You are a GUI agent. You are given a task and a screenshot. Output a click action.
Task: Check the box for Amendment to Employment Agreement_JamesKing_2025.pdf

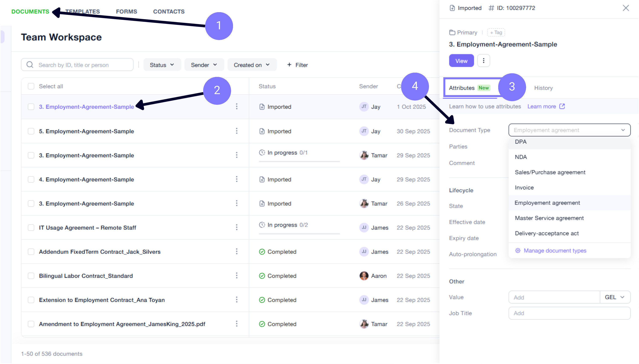[x=31, y=324]
